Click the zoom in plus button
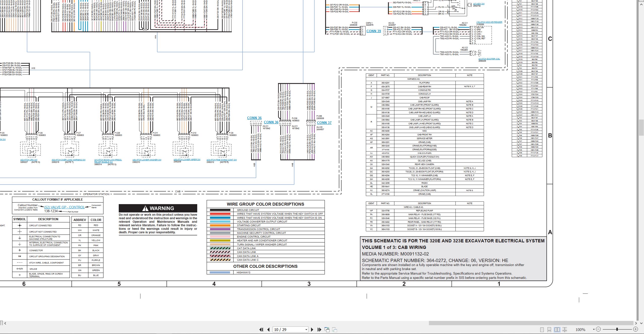This screenshot has height=334, width=644. [x=636, y=329]
